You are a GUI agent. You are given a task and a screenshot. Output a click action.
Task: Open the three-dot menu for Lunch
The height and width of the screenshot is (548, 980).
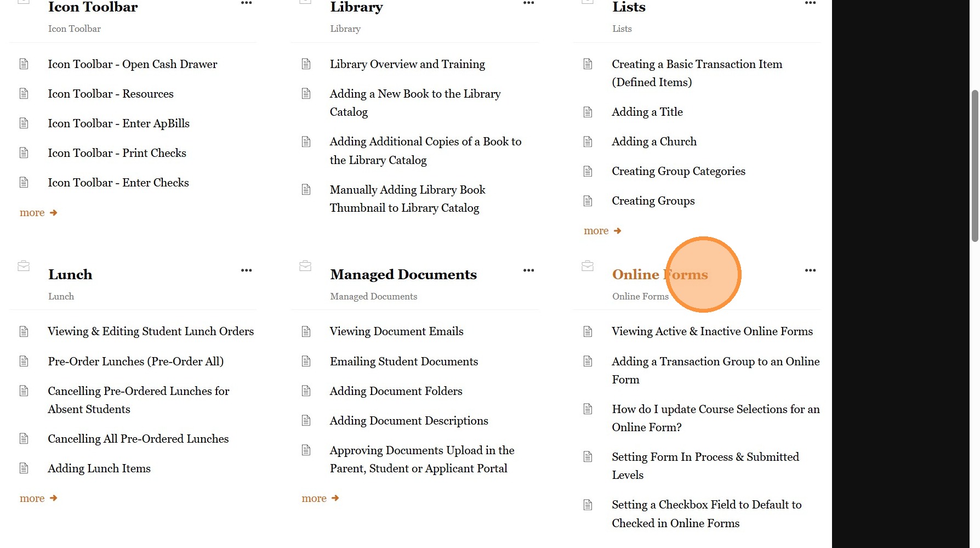[247, 270]
